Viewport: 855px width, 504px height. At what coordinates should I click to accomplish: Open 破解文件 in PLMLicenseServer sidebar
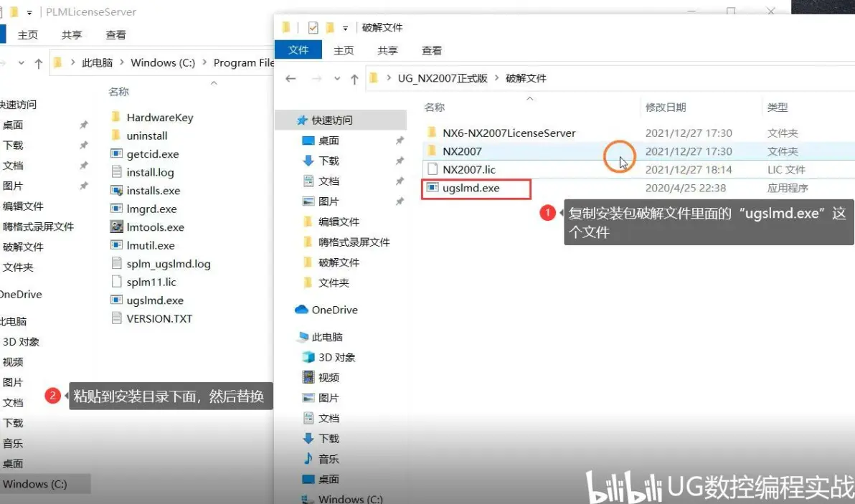[x=23, y=247]
